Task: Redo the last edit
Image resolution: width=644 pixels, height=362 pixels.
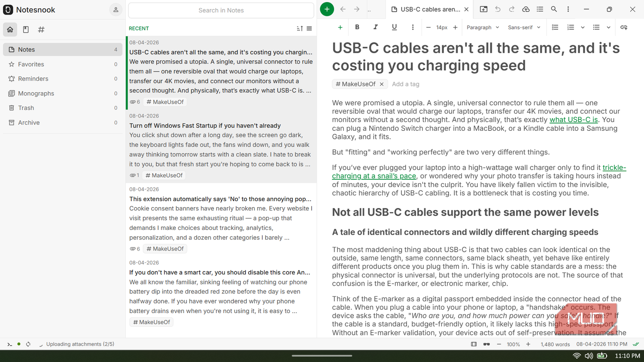Action: (512, 9)
